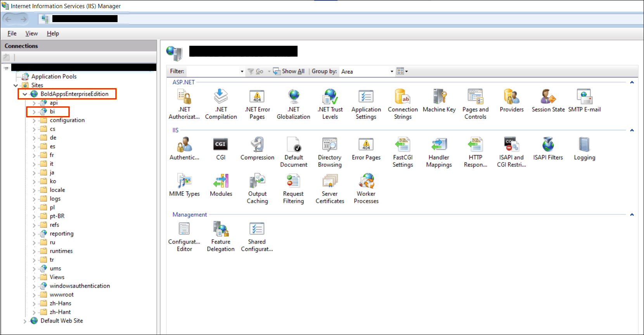The height and width of the screenshot is (335, 644).
Task: Open Configuration Editor feature
Action: (x=184, y=237)
